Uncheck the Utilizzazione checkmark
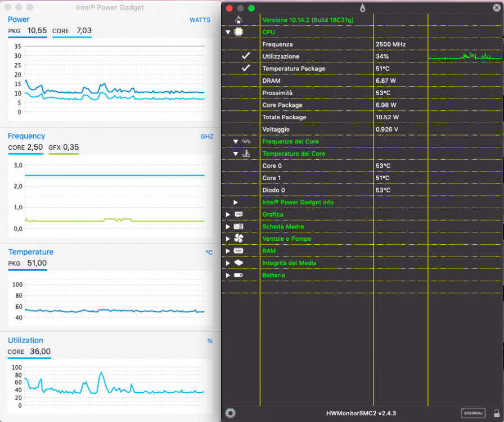The height and width of the screenshot is (422, 504). 246,56
